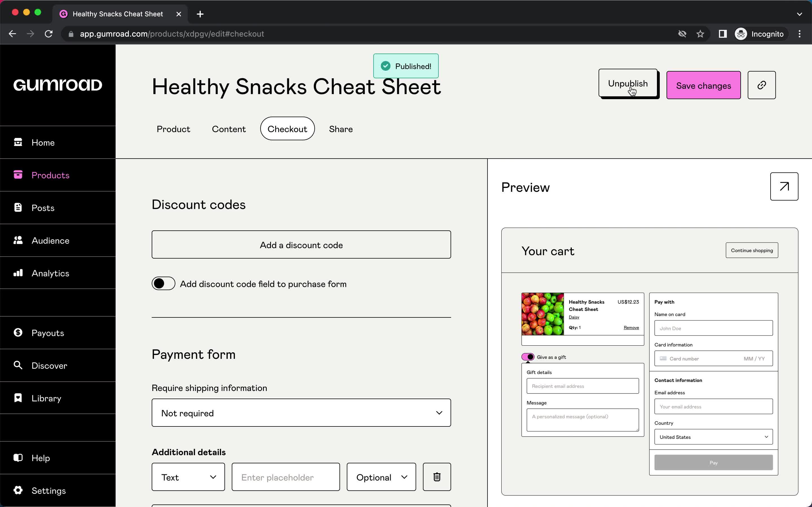Expand the Optional field dropdown
The width and height of the screenshot is (812, 507).
point(381,477)
